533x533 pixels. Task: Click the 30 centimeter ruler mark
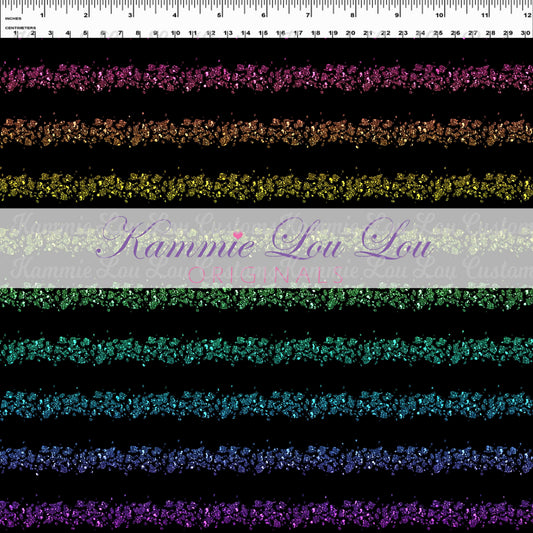(x=526, y=33)
